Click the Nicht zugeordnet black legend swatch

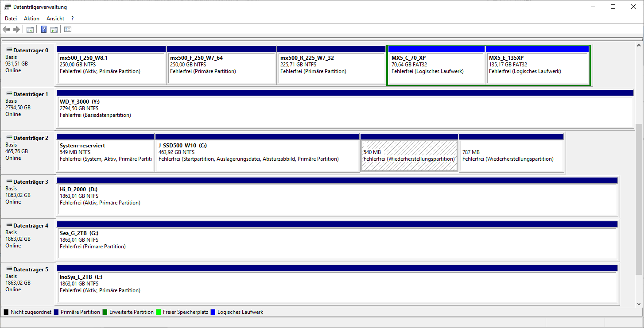pyautogui.click(x=6, y=312)
